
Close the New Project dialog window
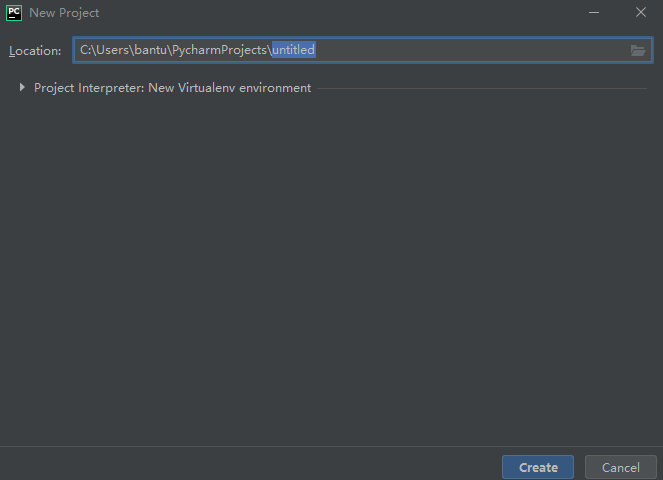pos(641,13)
